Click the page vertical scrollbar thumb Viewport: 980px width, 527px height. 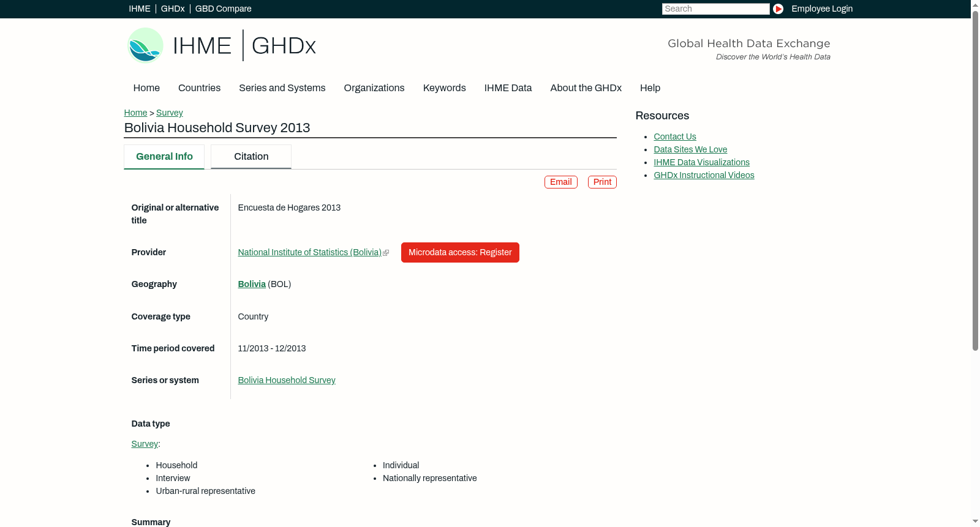point(975,181)
